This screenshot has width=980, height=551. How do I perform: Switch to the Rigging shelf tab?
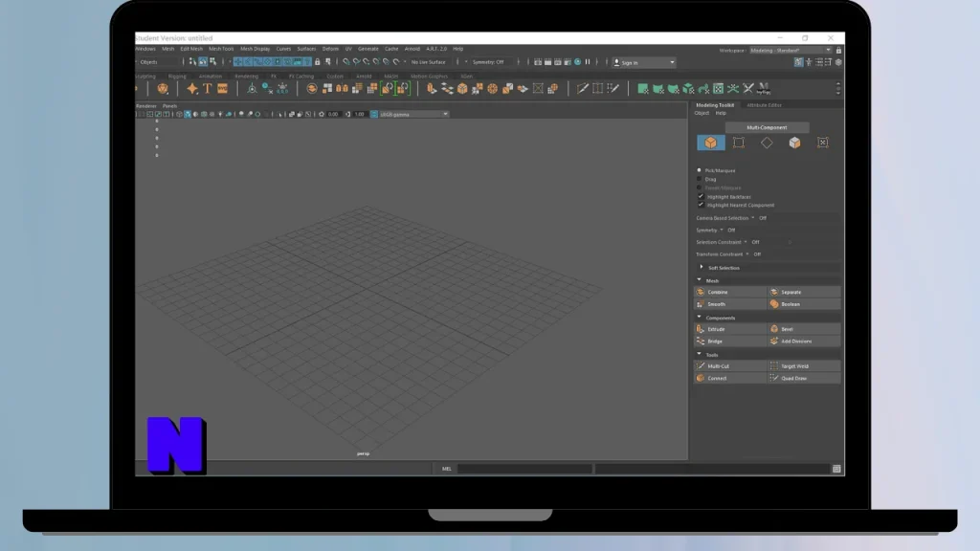click(x=177, y=77)
